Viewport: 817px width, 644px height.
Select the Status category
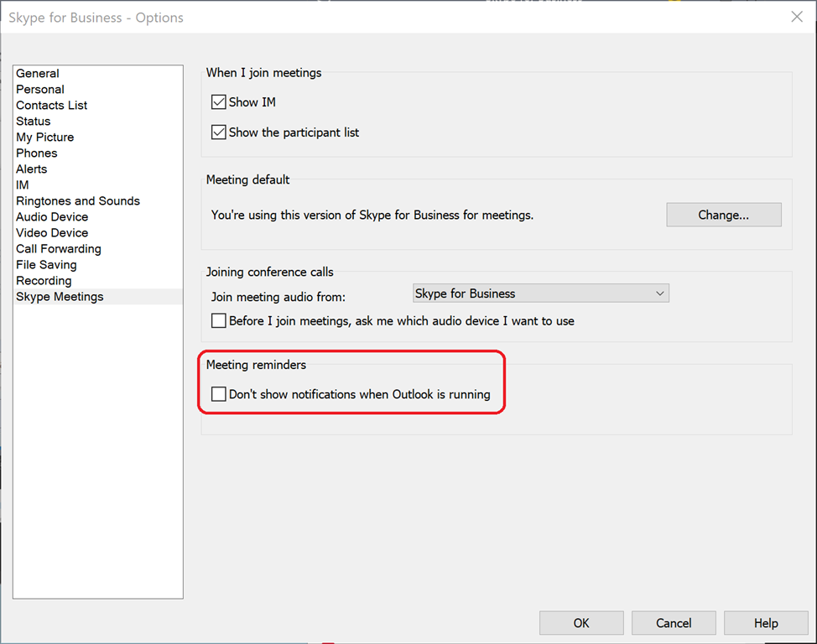34,122
